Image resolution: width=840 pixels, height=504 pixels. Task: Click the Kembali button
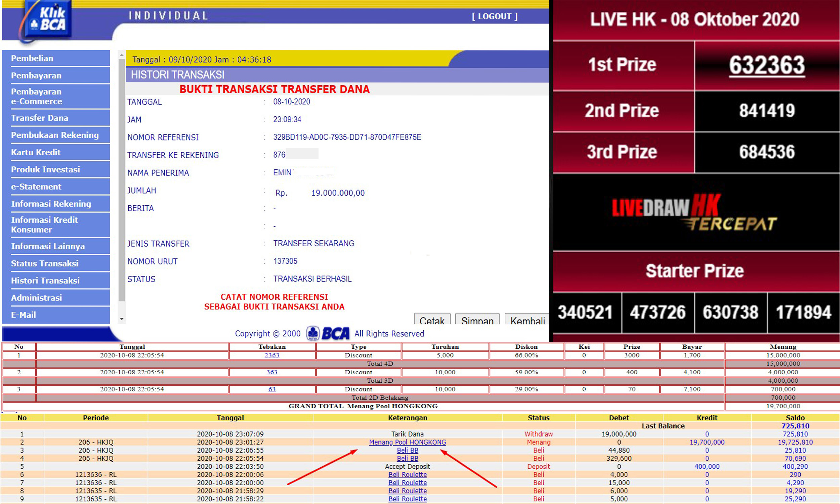527,319
